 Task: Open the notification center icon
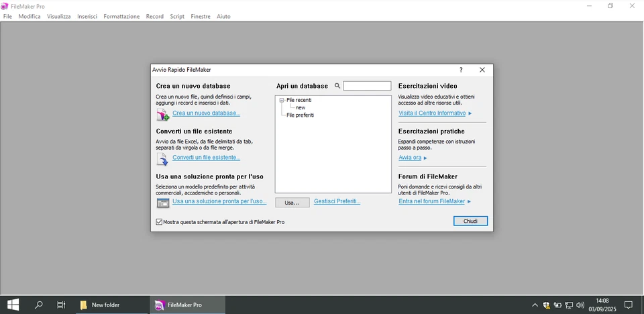click(628, 305)
